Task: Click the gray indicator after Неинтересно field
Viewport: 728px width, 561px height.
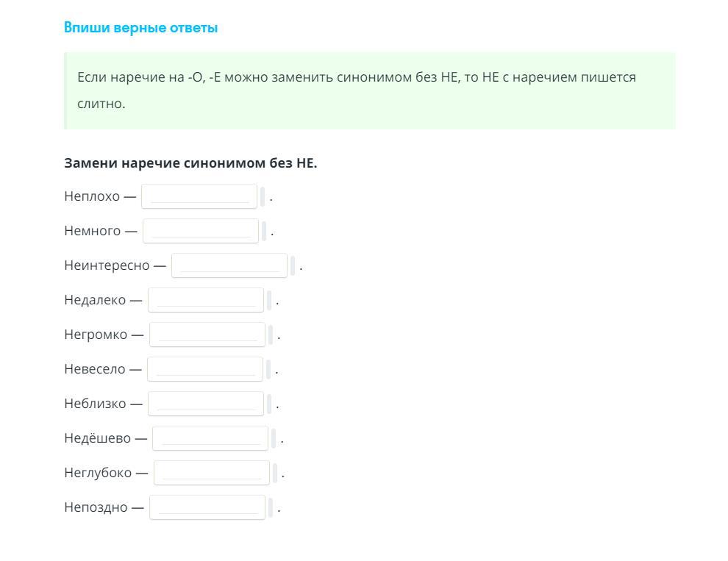Action: tap(293, 265)
